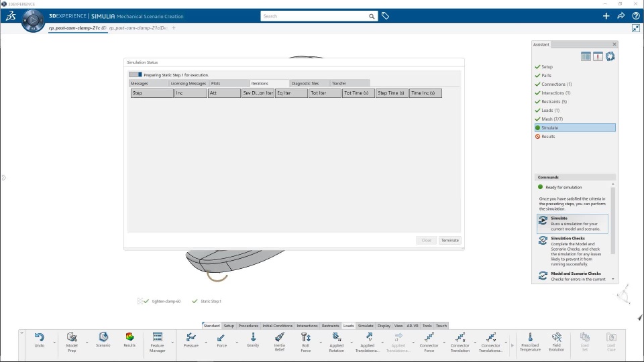Viewport: 644px width, 362px height.
Task: Open the Feature Manager
Action: pyautogui.click(x=157, y=342)
